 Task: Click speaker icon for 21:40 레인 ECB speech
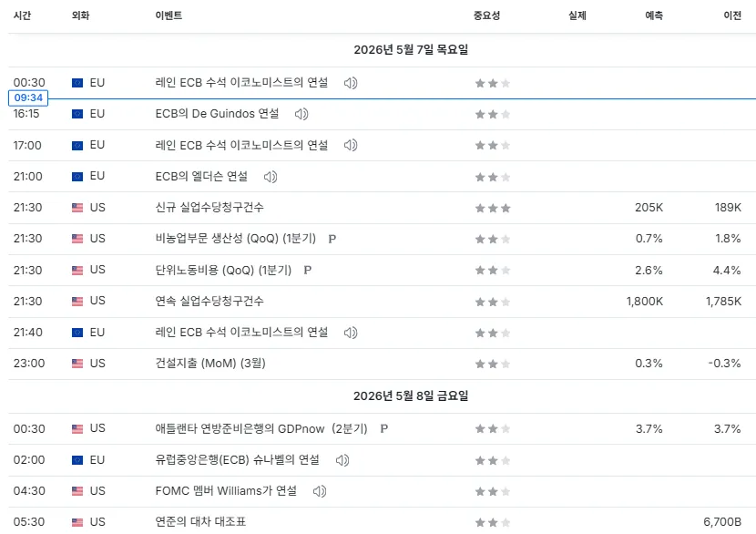pyautogui.click(x=351, y=333)
